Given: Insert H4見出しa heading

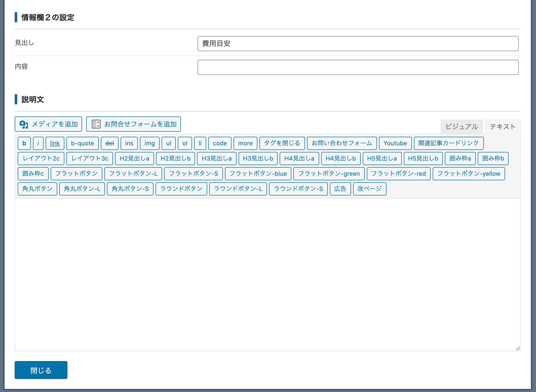Looking at the screenshot, I should [x=299, y=159].
